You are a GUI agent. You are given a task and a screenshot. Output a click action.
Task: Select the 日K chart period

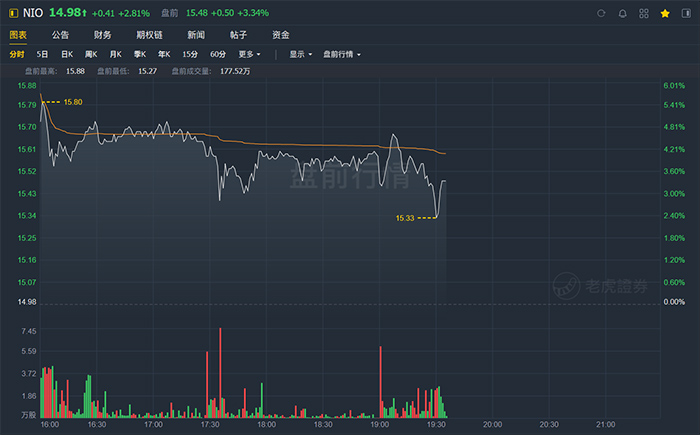tap(67, 54)
